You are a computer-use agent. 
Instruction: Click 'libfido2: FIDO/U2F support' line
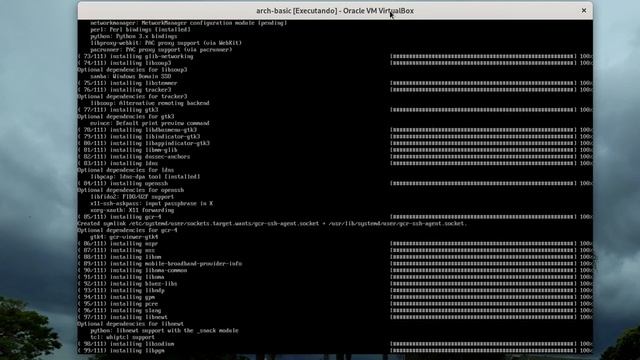pos(132,196)
